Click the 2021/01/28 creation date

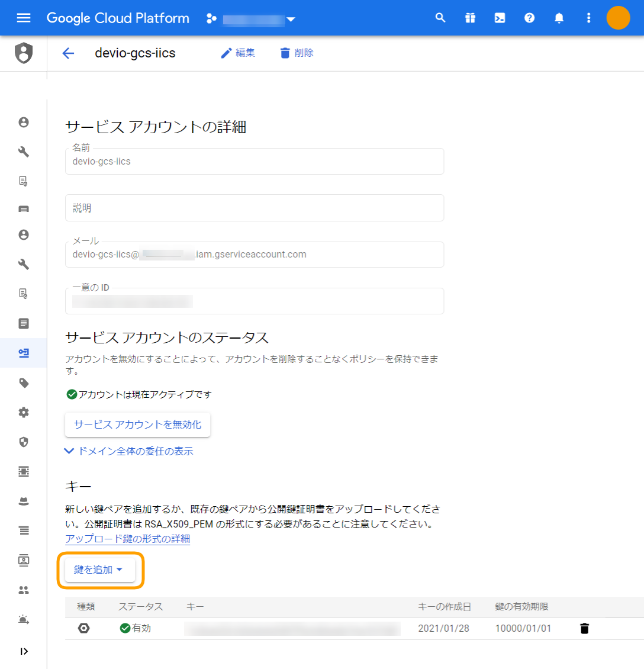[x=443, y=629]
